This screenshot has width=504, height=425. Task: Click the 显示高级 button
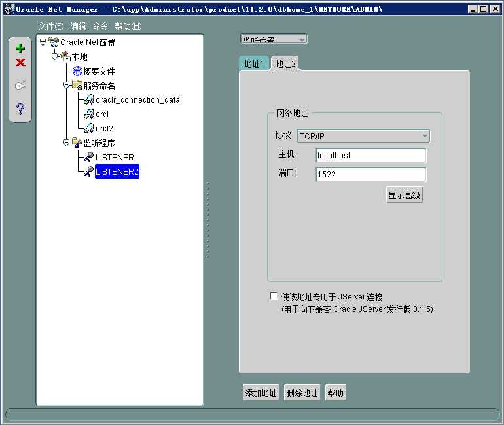404,195
